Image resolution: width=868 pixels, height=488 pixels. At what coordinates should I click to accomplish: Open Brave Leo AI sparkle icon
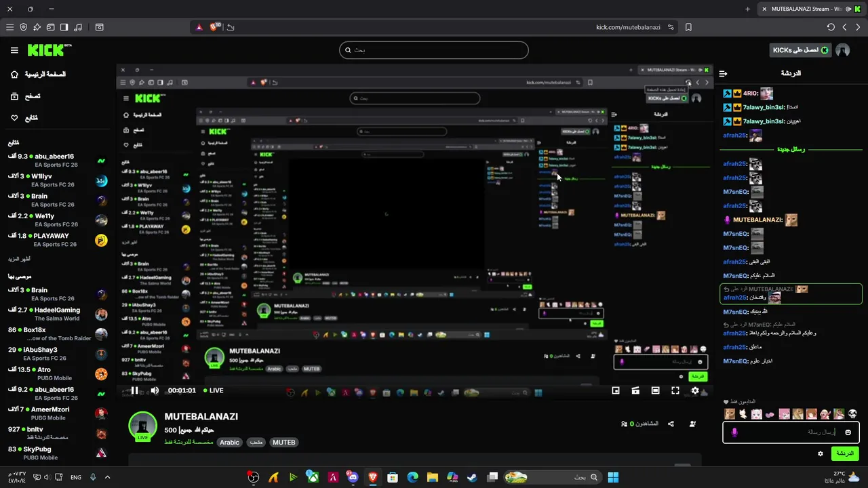(x=37, y=27)
